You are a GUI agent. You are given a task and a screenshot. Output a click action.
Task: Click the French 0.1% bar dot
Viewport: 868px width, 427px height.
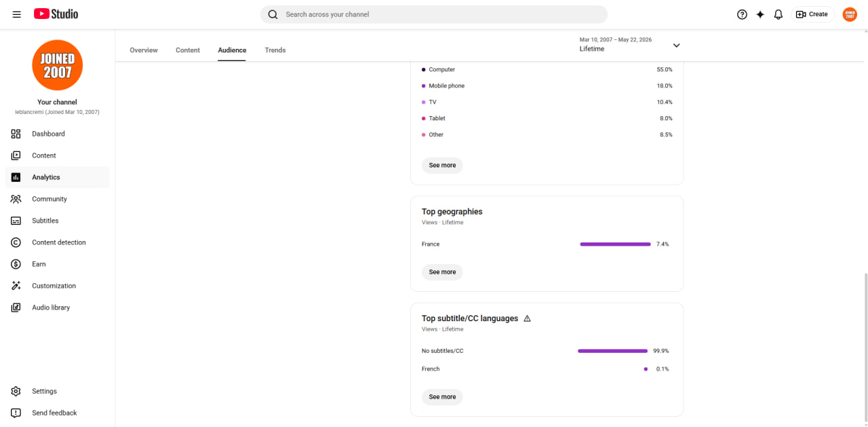[646, 369]
